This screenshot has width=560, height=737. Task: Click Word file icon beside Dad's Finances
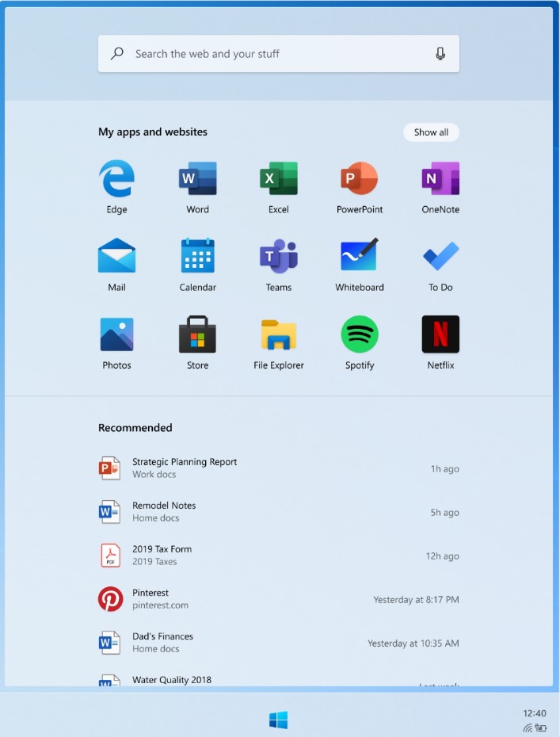pos(109,643)
